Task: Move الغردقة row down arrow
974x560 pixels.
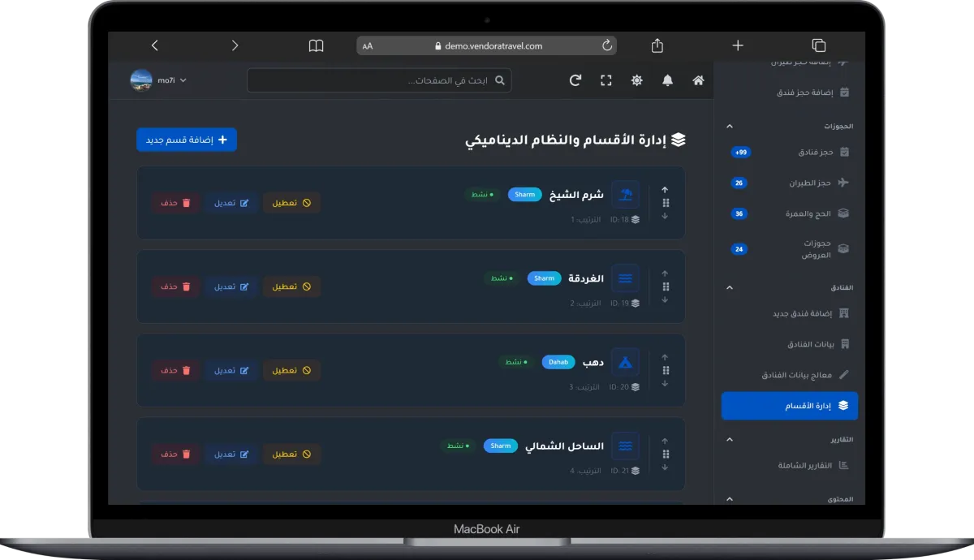Action: (x=665, y=299)
